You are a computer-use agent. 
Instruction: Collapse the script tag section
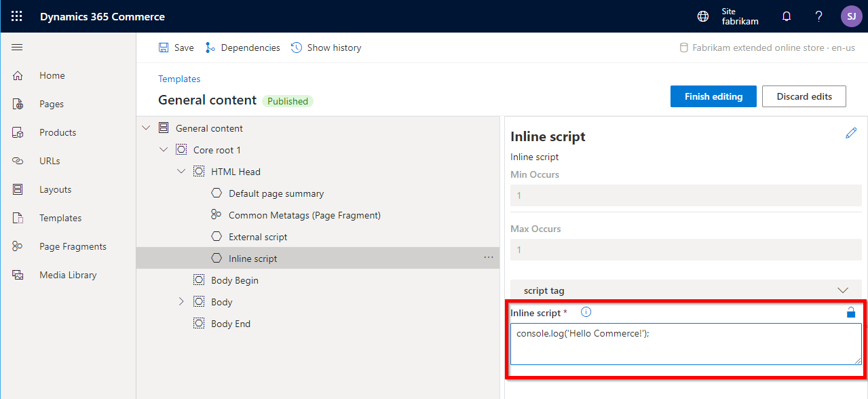click(x=843, y=290)
